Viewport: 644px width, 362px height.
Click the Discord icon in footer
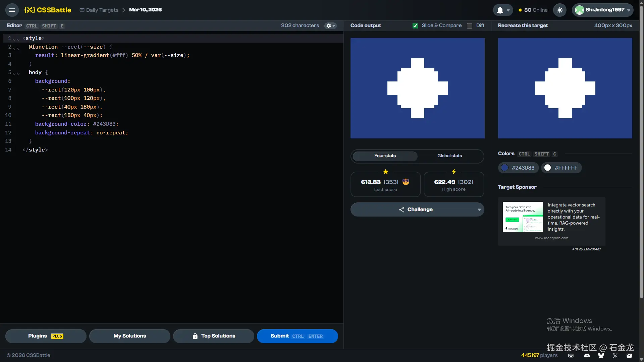587,355
